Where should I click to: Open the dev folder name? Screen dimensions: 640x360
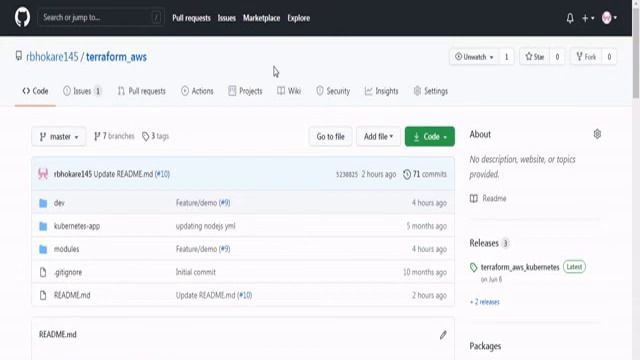click(x=59, y=203)
